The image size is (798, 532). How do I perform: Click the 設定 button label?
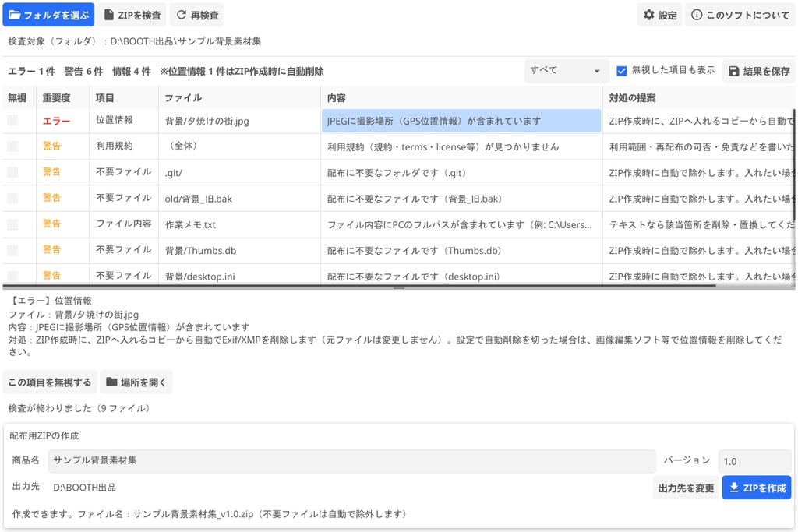667,16
